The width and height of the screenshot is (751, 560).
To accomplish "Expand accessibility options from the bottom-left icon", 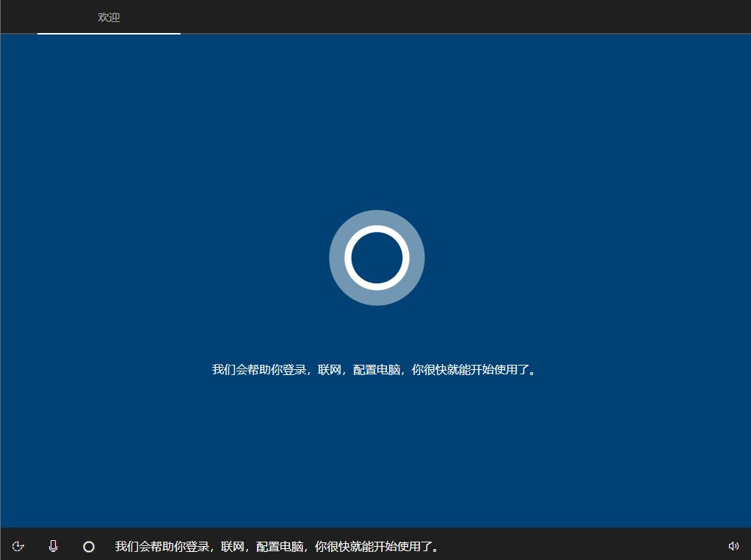I will [x=18, y=546].
